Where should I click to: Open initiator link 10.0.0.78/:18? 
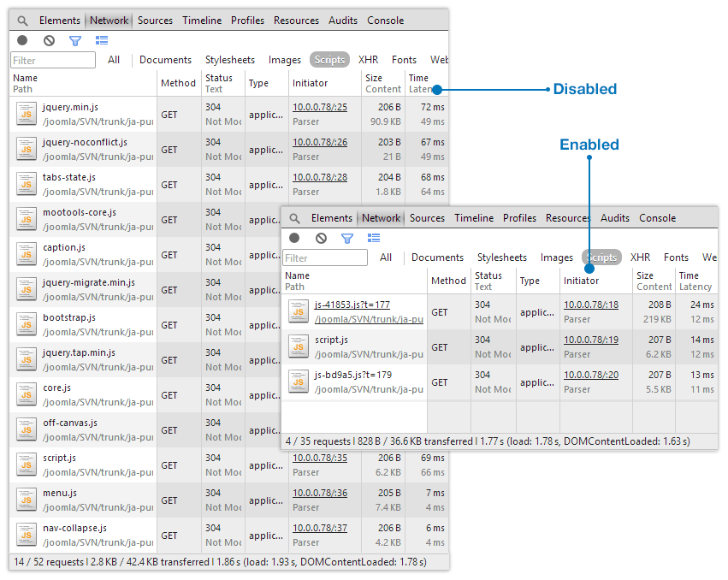590,305
